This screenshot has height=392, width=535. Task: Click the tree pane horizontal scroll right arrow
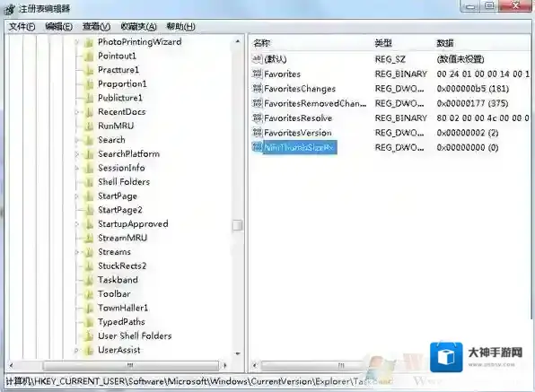coord(224,365)
